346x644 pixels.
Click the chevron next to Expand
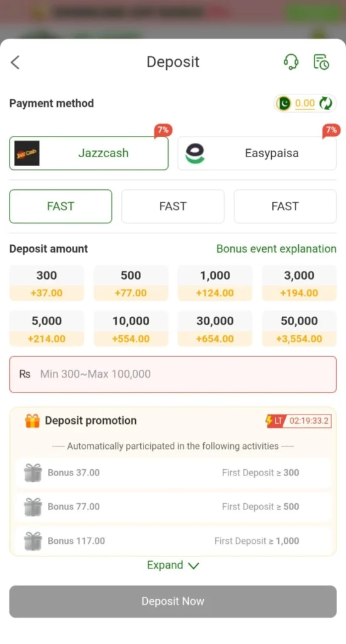tap(194, 566)
